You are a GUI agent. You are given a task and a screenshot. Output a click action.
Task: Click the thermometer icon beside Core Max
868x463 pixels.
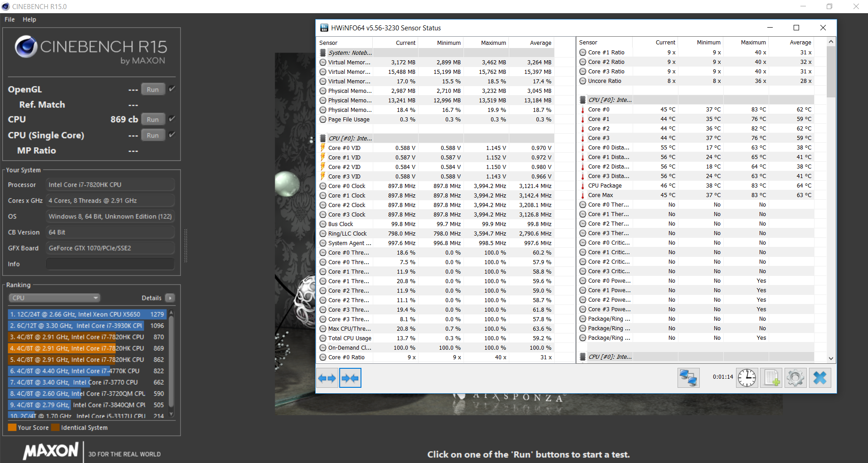pos(583,195)
